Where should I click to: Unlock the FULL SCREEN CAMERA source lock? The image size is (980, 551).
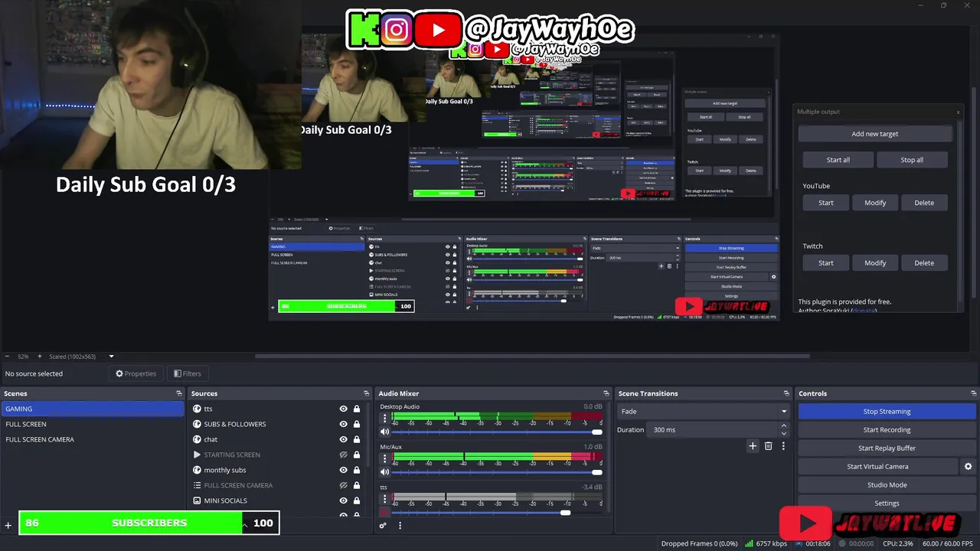point(357,485)
